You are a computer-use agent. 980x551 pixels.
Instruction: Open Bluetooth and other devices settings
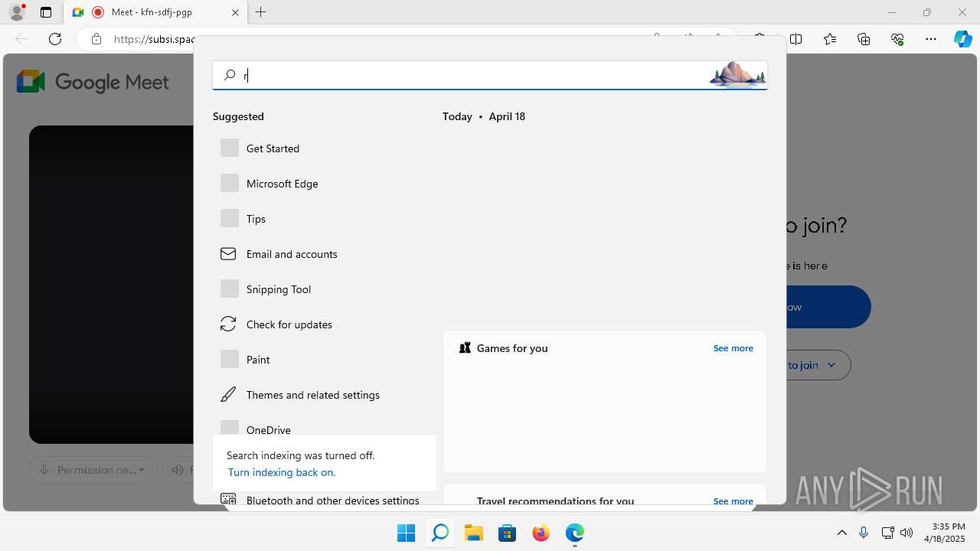click(x=325, y=500)
